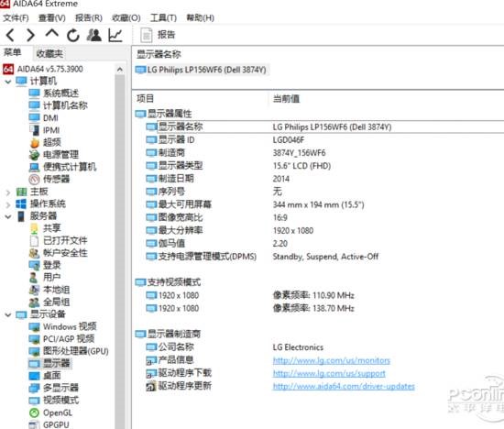This screenshot has width=504, height=429.
Task: Open the graph chart toolbar icon
Action: click(115, 35)
